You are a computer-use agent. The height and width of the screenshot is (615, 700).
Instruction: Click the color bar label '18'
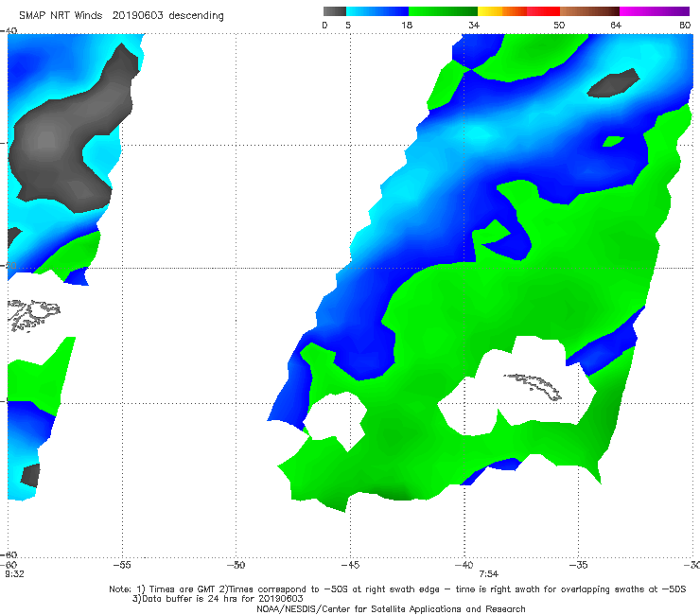pos(407,26)
